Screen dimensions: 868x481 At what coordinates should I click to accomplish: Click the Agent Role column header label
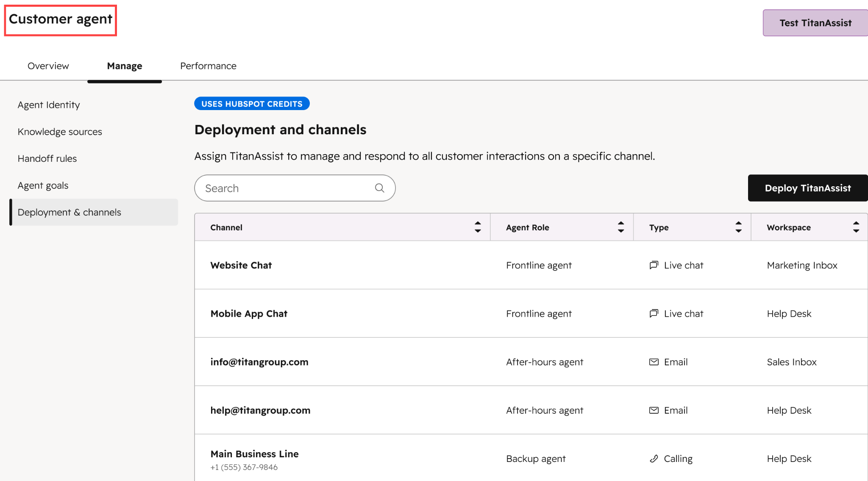point(527,227)
